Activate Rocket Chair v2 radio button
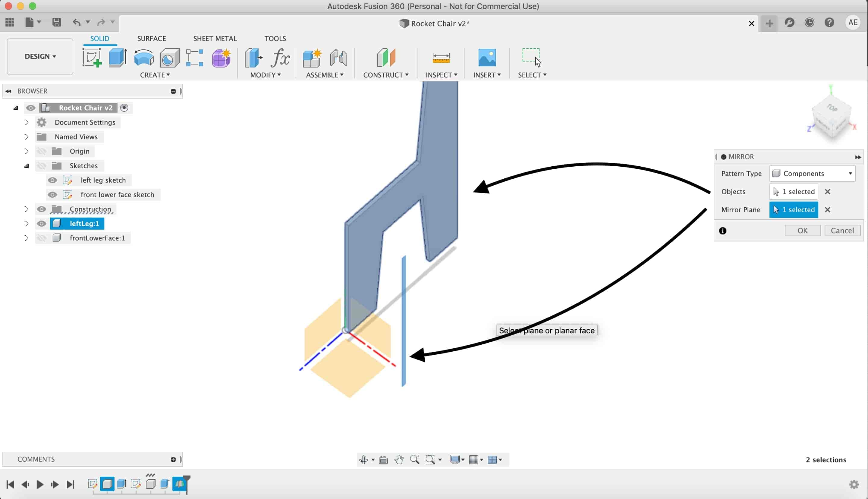Screen dimensions: 868x499 pos(124,108)
